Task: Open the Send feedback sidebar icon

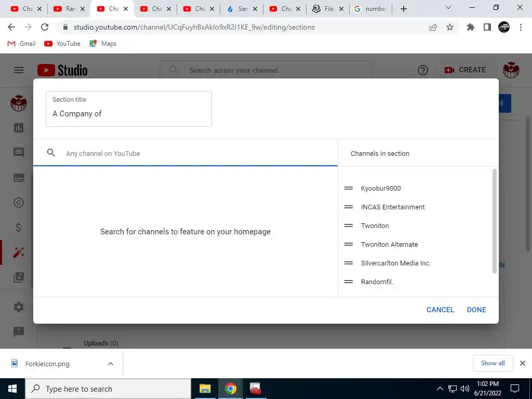Action: (19, 331)
